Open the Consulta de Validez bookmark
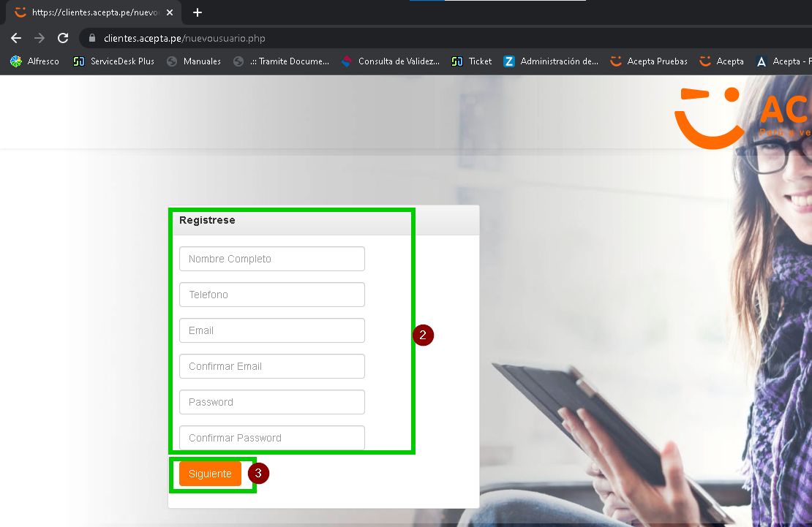812x527 pixels. point(391,61)
